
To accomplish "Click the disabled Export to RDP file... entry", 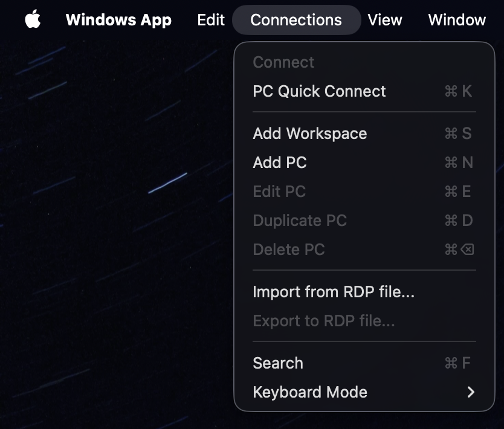I will (364, 321).
